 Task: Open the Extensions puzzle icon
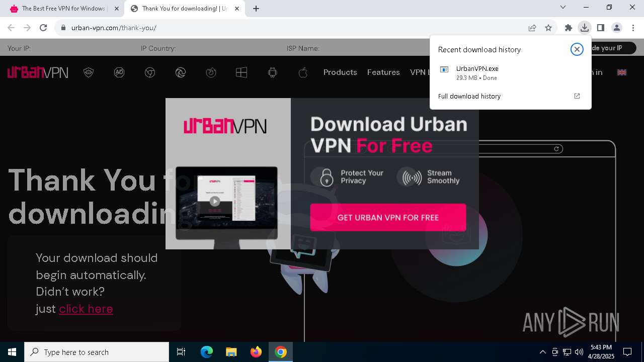point(569,28)
